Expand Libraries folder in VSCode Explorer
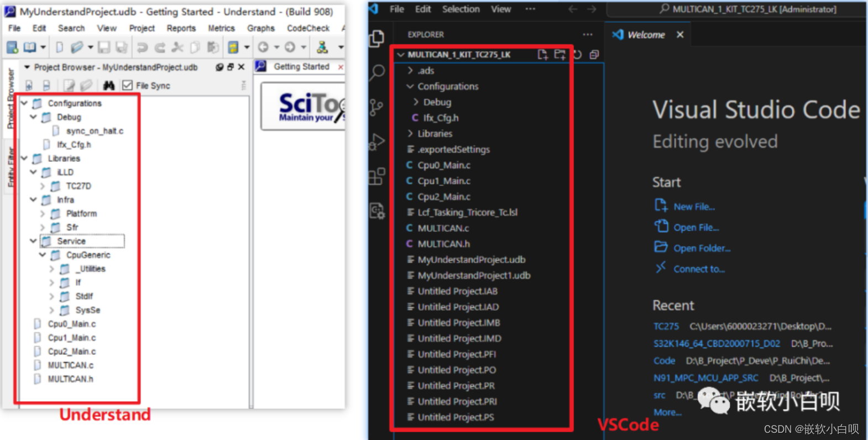 point(410,134)
